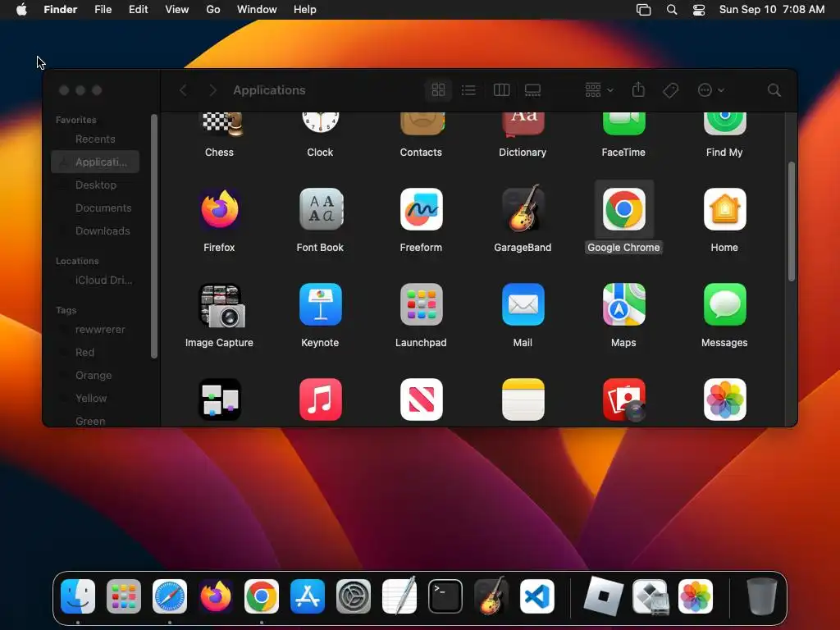
Task: Select the Home app icon
Action: 724,209
